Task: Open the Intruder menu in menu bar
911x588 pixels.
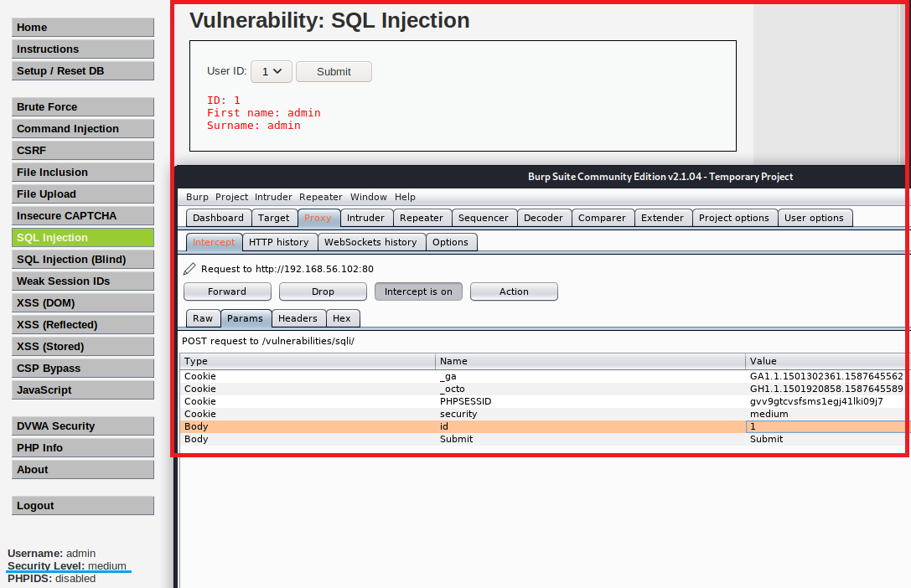Action: tap(273, 197)
